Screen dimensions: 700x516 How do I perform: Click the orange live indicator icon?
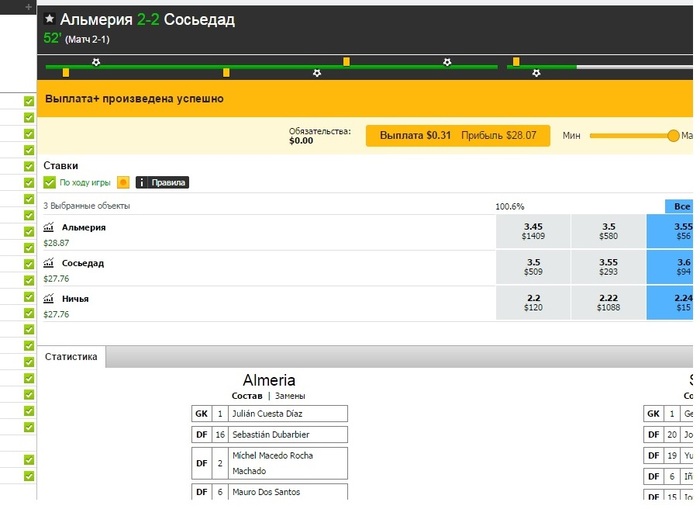(x=123, y=182)
